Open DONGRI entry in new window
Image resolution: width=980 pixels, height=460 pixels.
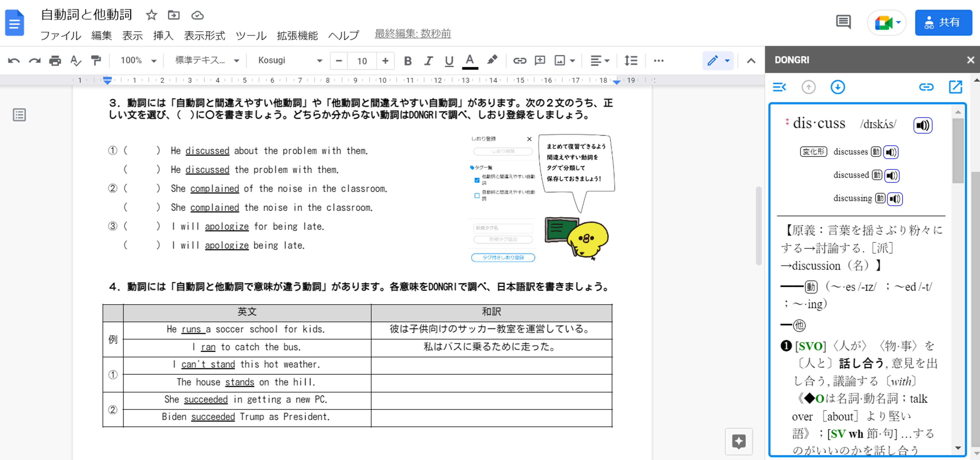[x=955, y=87]
